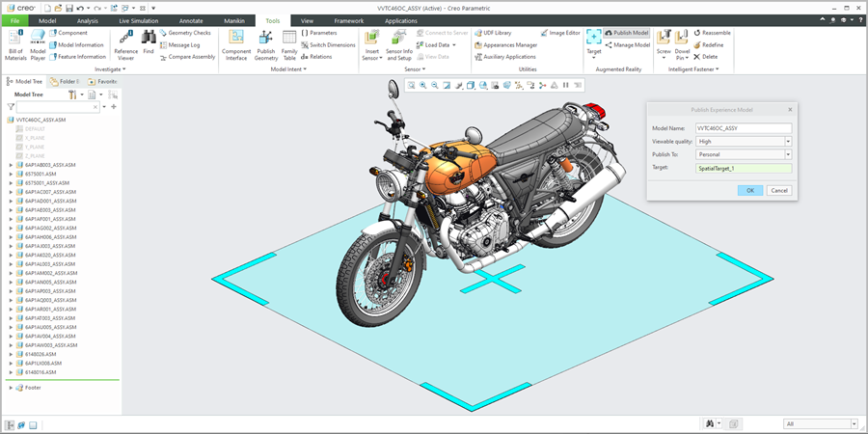Click the Publish Geometry icon
Image resolution: width=868 pixels, height=434 pixels.
(266, 44)
